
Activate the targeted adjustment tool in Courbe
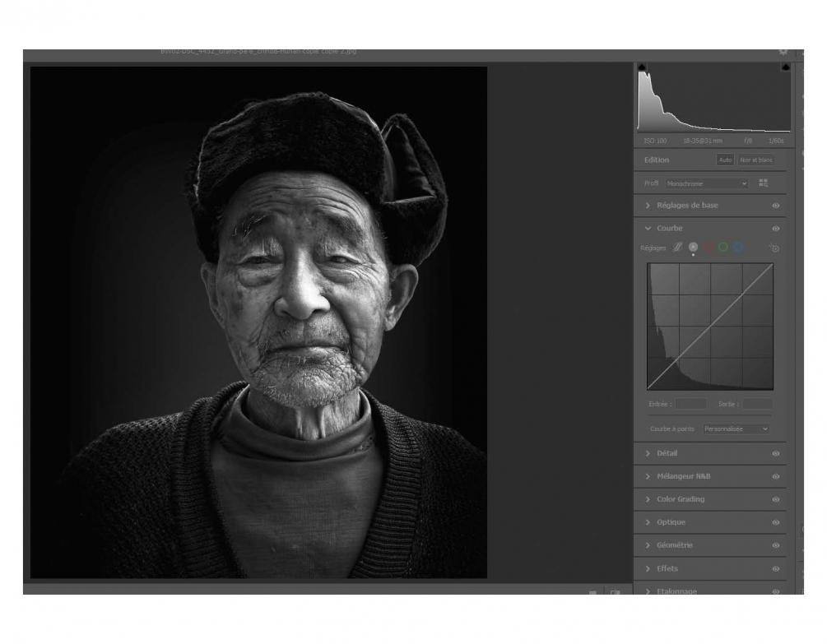(x=774, y=248)
